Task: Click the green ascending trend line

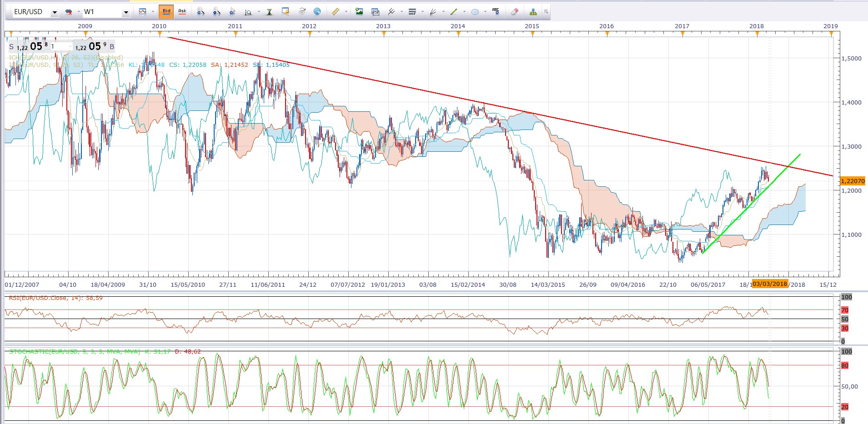Action: click(x=751, y=204)
